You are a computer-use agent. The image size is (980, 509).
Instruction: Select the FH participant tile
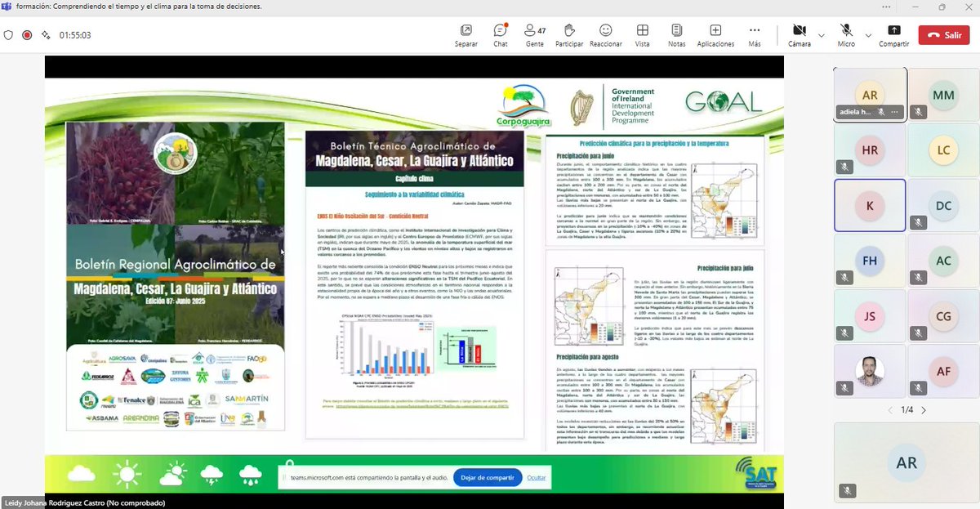870,261
